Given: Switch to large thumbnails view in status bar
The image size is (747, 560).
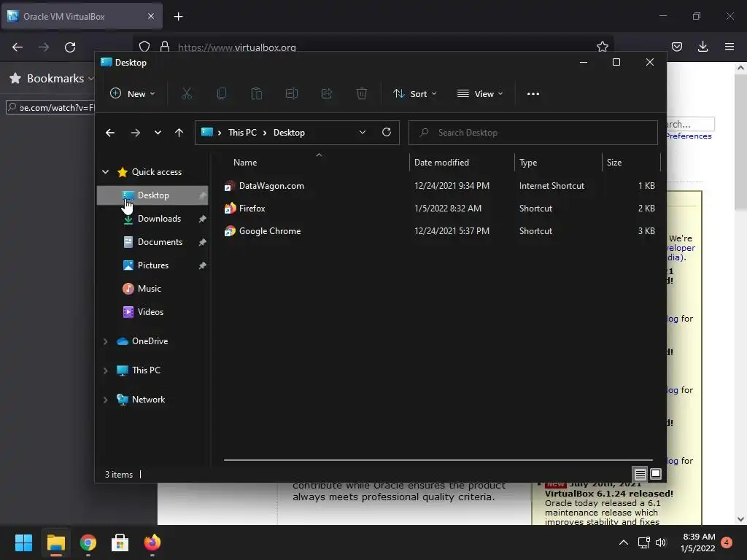Looking at the screenshot, I should [x=656, y=474].
